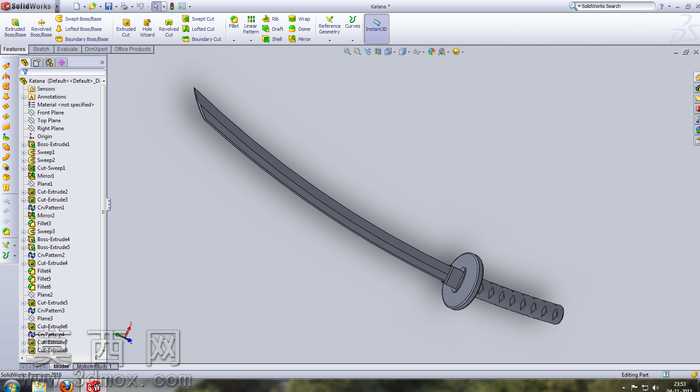Click the SolidWorks Search field

(615, 6)
